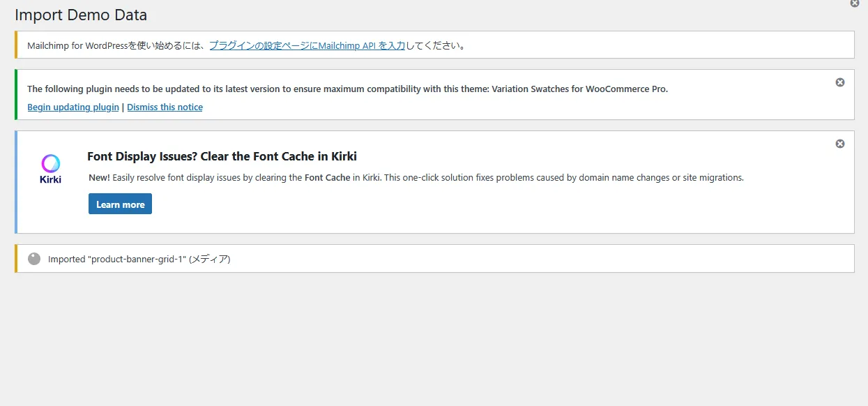This screenshot has width=868, height=406.
Task: Click the bold "New!" label in Kirki notice
Action: coord(99,178)
